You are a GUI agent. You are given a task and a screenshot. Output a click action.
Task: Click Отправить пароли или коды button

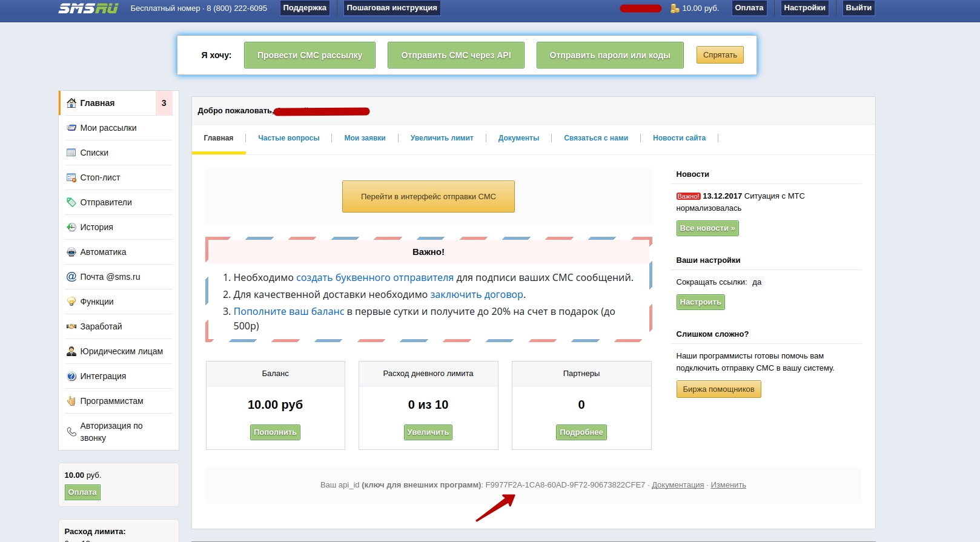point(610,55)
